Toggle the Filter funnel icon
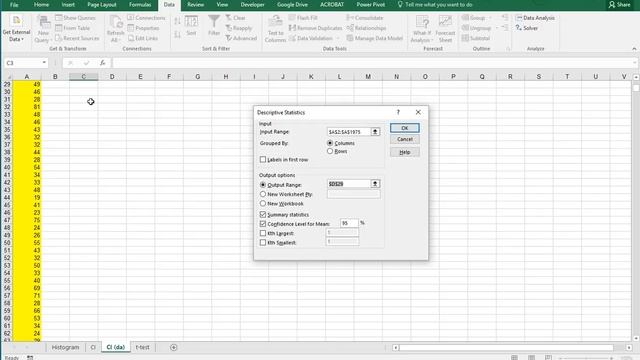Image resolution: width=640 pixels, height=360 pixels. (x=214, y=26)
